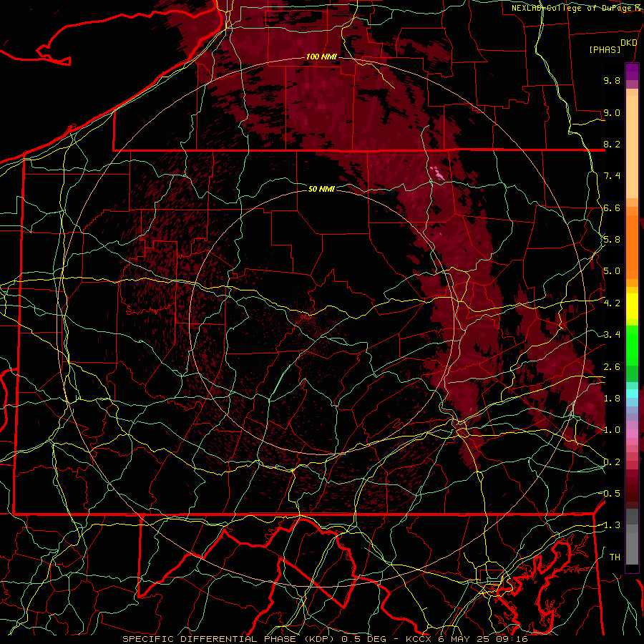Screen dimensions: 644x644
Task: Click the 1.3 value near scale bottom
Action: click(612, 525)
